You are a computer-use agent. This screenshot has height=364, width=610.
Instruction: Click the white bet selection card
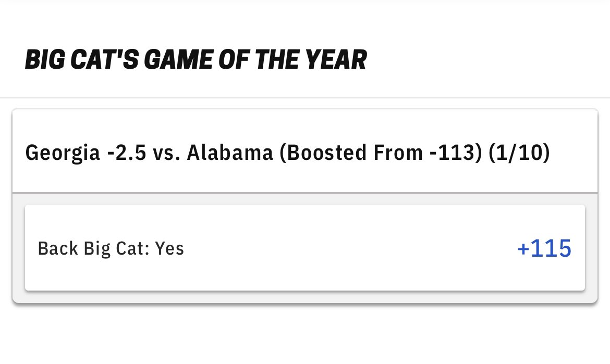coord(305,247)
